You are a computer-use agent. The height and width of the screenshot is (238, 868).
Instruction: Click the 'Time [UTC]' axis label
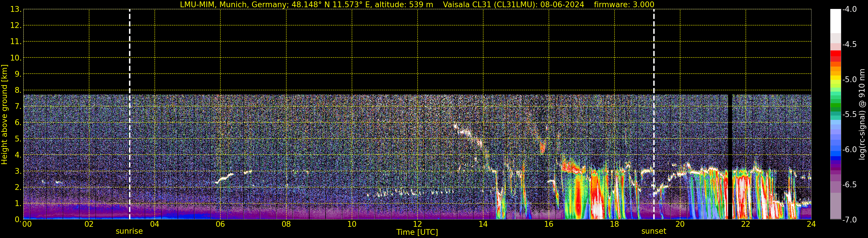417,232
